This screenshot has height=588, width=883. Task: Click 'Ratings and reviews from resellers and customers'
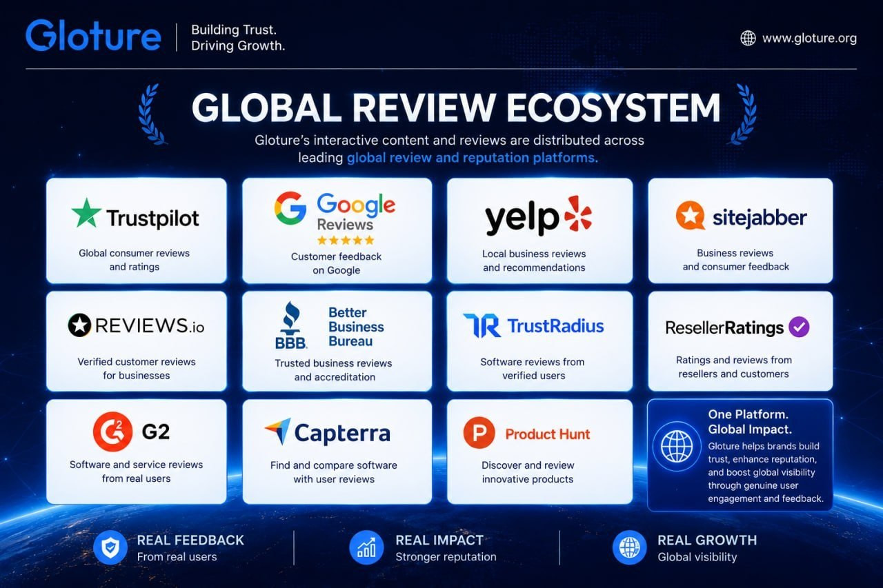734,367
